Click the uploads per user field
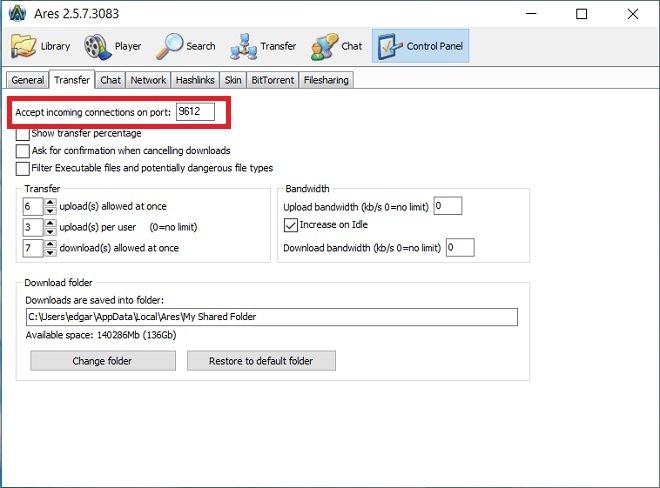 (33, 227)
